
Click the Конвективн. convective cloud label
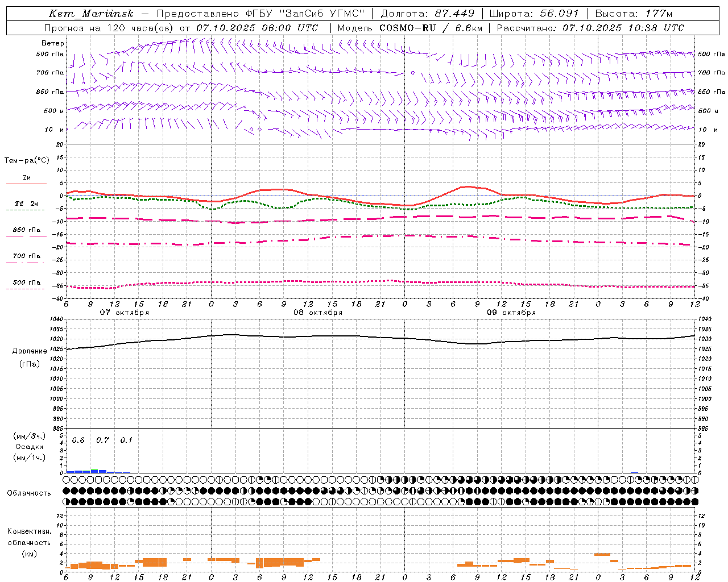pyautogui.click(x=30, y=531)
